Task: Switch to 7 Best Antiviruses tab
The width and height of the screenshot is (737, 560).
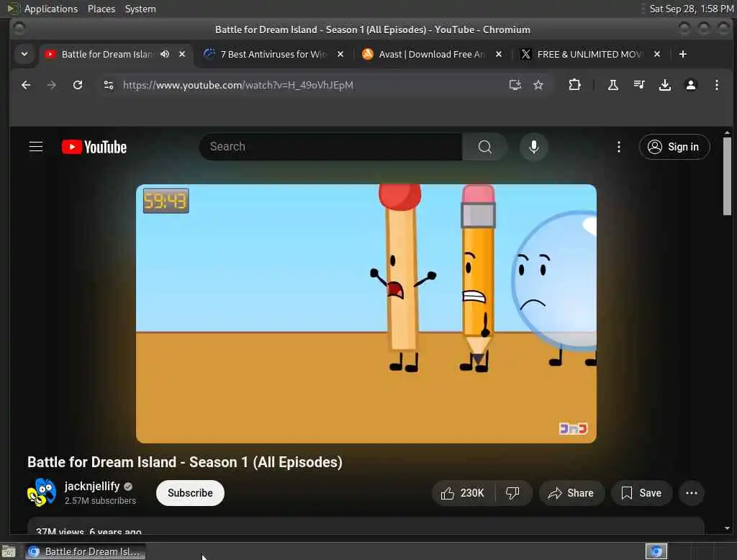Action: click(x=273, y=54)
